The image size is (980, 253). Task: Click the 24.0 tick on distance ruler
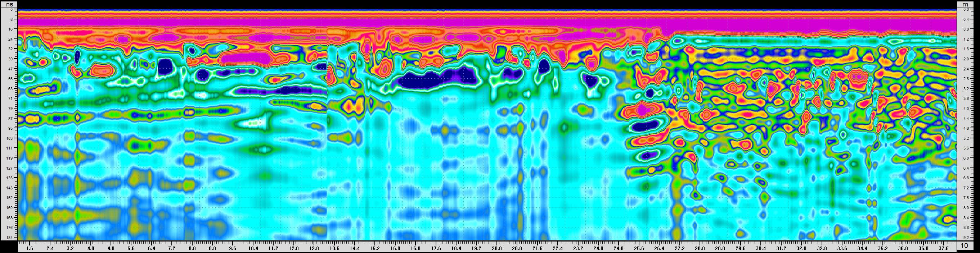(598, 248)
